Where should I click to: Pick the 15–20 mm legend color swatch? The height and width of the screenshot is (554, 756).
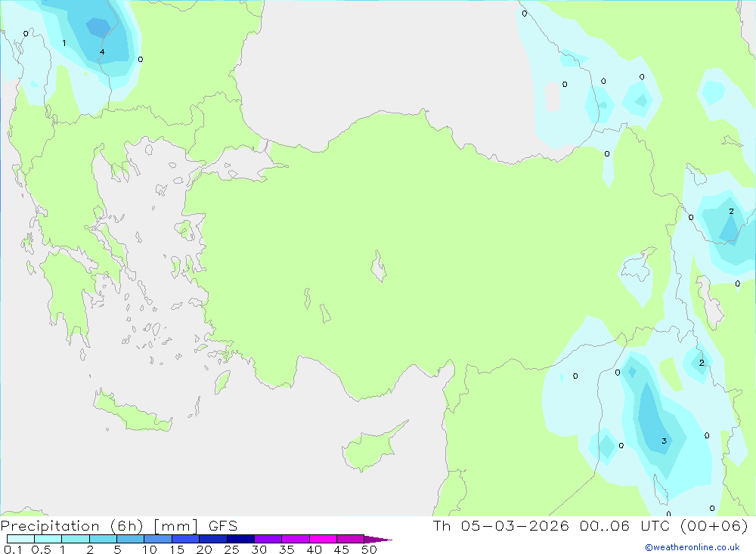186,539
